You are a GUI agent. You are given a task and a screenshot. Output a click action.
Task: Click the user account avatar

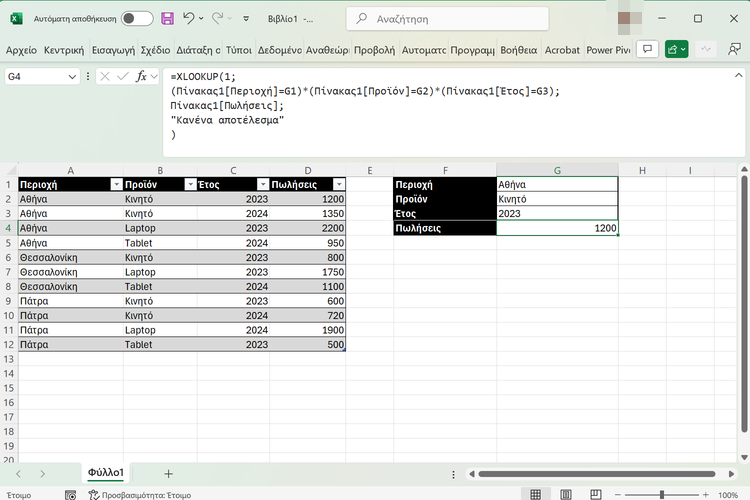[x=629, y=19]
